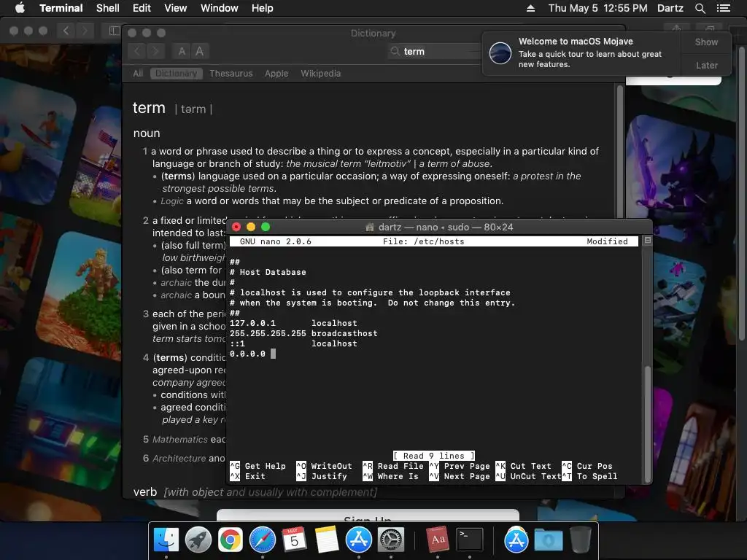This screenshot has height=560, width=747.
Task: Click the terminal split pane icon
Action: [x=648, y=241]
